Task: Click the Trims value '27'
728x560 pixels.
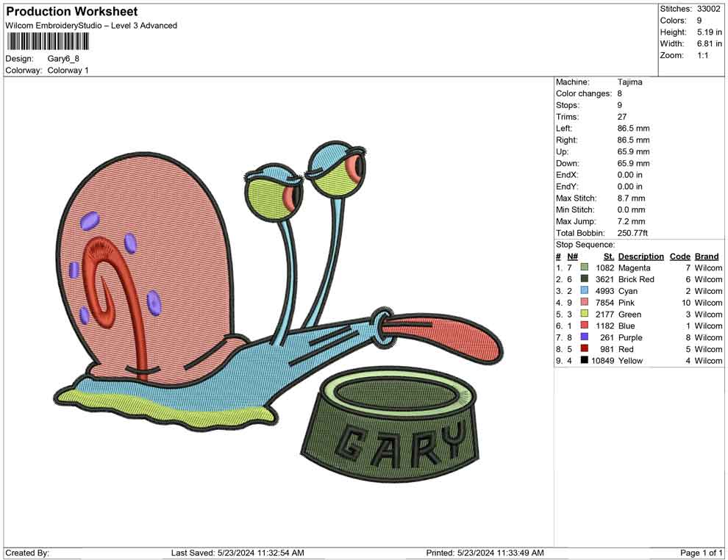Action: [622, 117]
